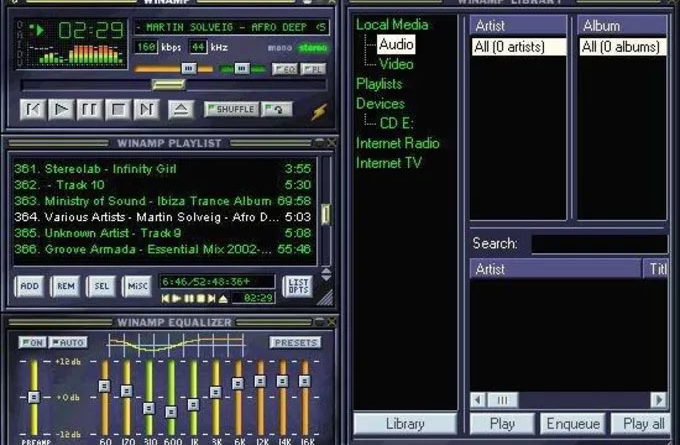Image resolution: width=680 pixels, height=445 pixels.
Task: Click the scrolling song title display
Action: pyautogui.click(x=231, y=27)
